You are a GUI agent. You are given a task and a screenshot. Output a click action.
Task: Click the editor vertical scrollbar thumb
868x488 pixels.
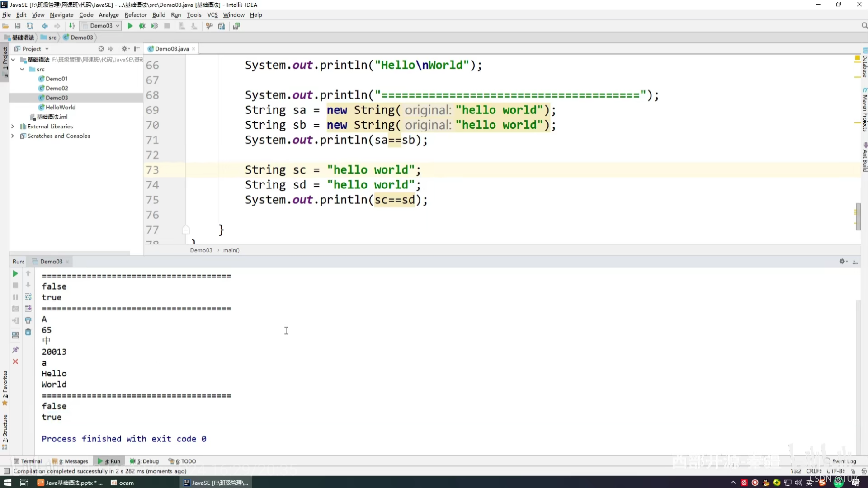tap(858, 217)
